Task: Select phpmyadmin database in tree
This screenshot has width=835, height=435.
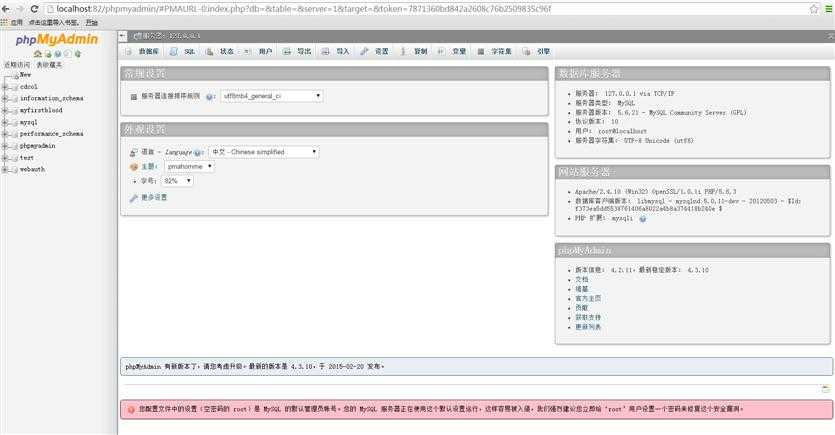Action: [x=37, y=146]
